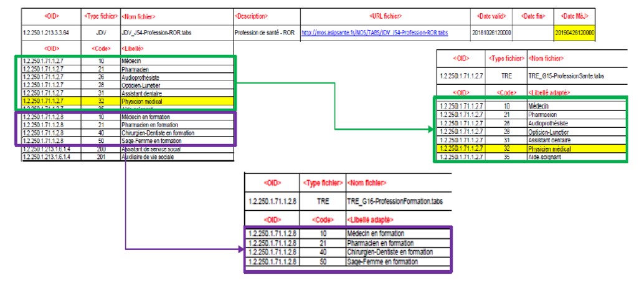Select the <Date valid> header cell
Screen dimensions: 644x285
[491, 16]
